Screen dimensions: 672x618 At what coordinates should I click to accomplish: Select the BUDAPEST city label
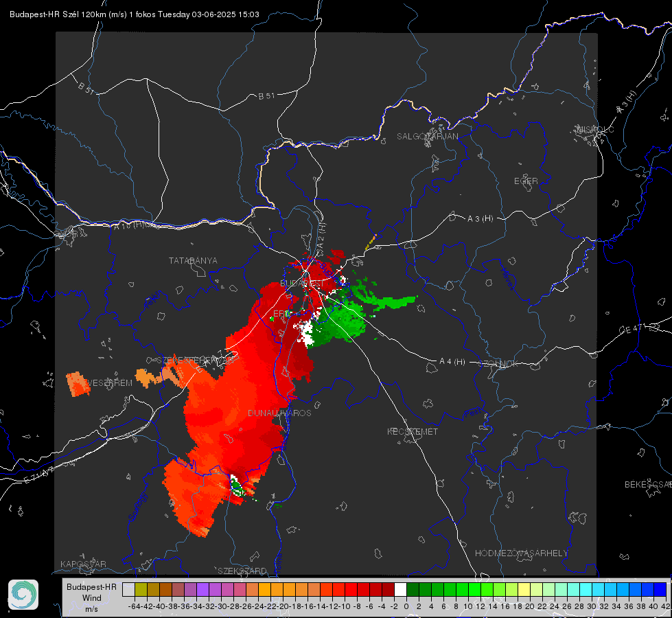(x=302, y=284)
